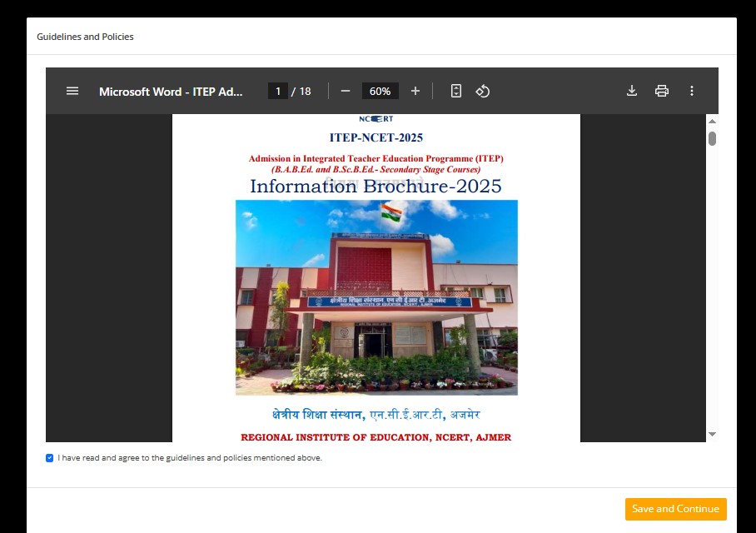Open the PDF sidebar menu icon
The height and width of the screenshot is (533, 756).
[x=72, y=91]
